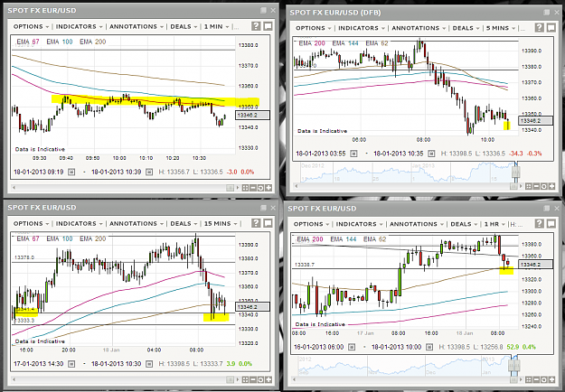
Task: Click the left scroll arrow on 1 MIN chart
Action: pos(14,188)
